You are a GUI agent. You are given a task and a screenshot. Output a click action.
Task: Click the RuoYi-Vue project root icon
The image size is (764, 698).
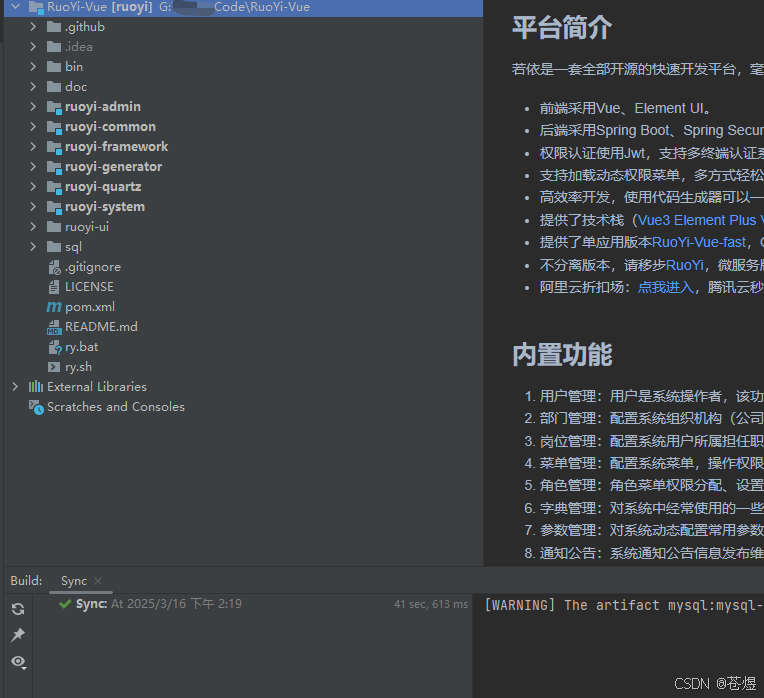(x=36, y=7)
